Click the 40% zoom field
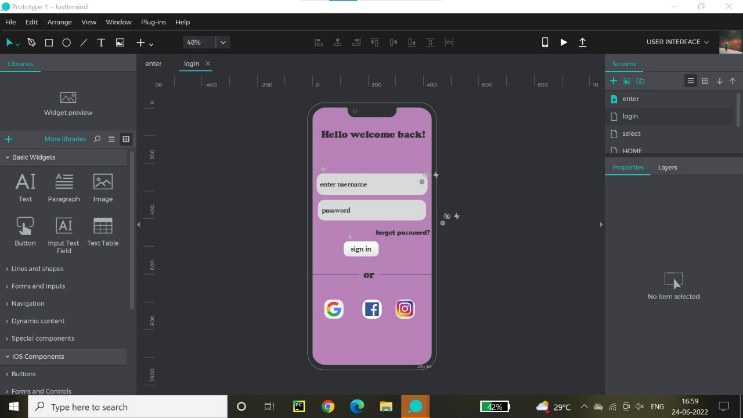Screen dimensions: 743x418 [199, 42]
